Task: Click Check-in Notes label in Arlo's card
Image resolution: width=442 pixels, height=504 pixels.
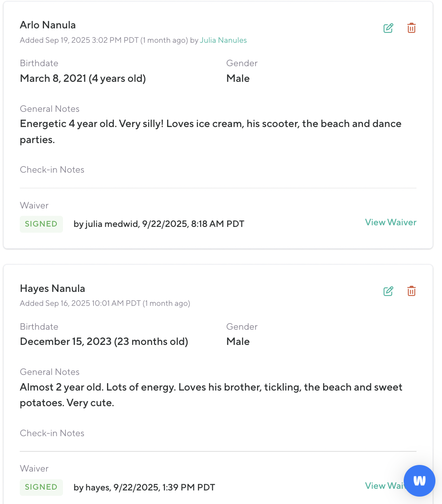Action: point(52,170)
